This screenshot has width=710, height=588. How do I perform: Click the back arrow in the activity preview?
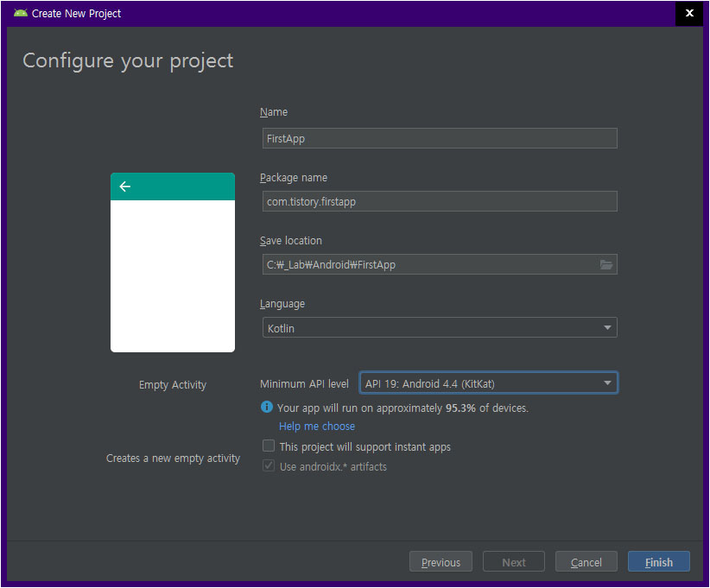125,187
